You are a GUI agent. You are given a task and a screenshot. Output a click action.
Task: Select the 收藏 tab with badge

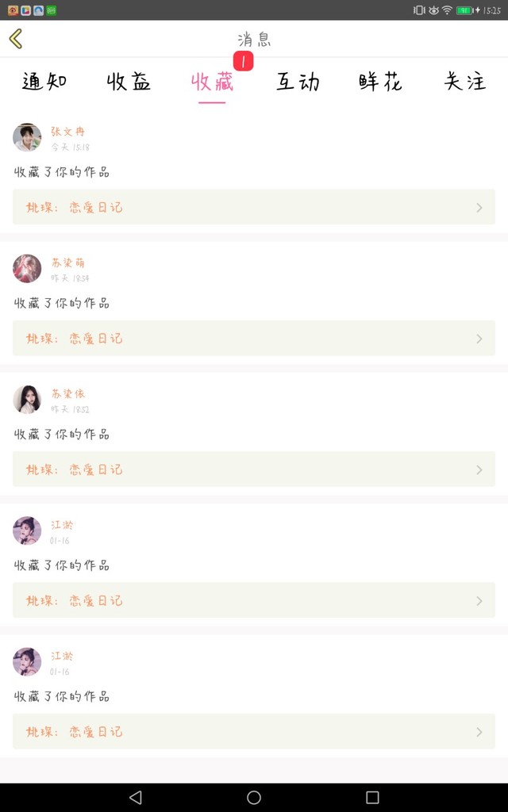coord(213,81)
